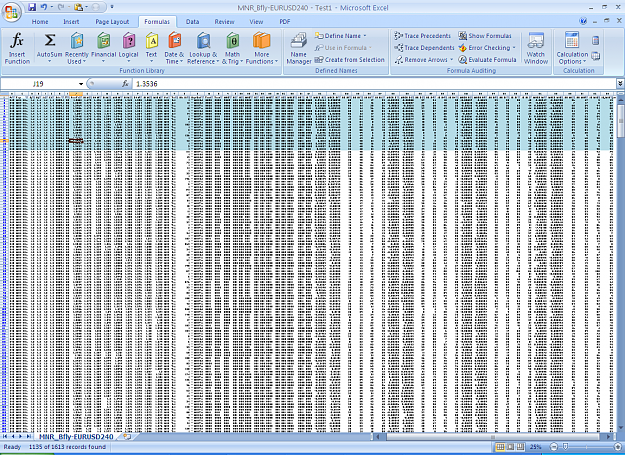Click the Calculate Sheet icon

(x=596, y=57)
